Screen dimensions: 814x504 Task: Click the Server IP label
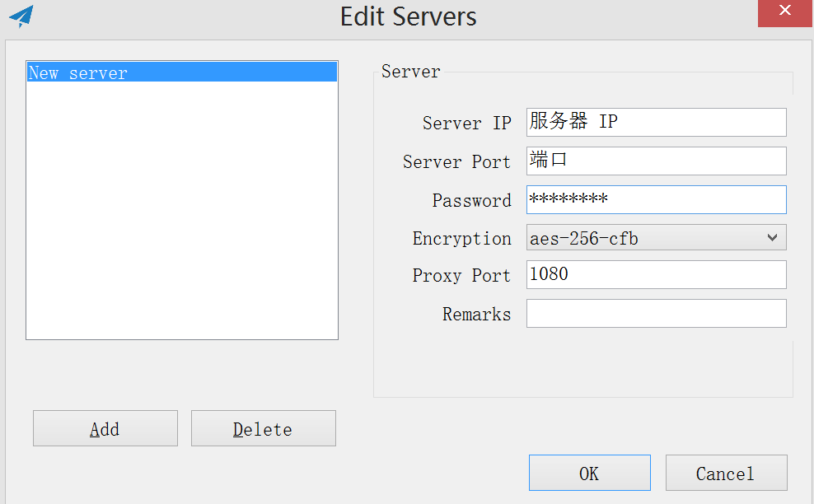click(466, 123)
